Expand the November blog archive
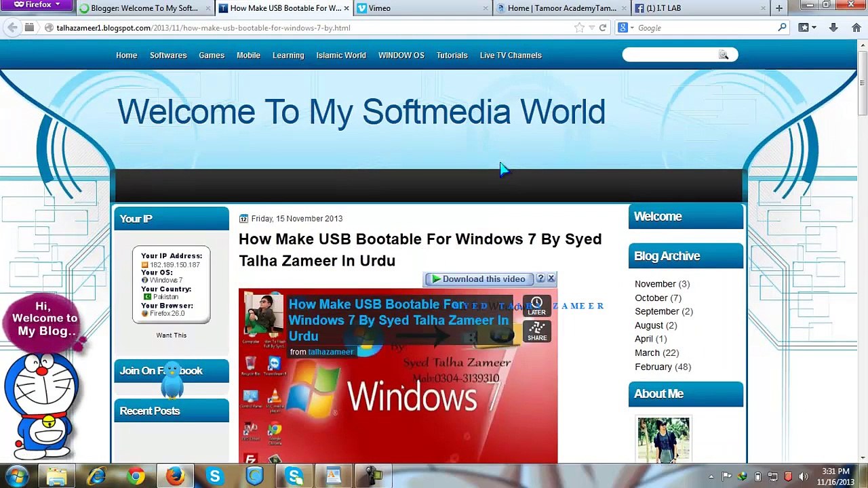 655,284
